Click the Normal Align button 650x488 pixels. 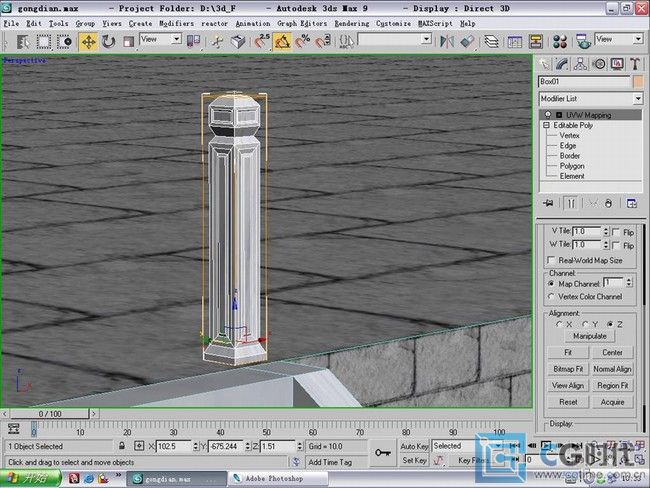[612, 369]
